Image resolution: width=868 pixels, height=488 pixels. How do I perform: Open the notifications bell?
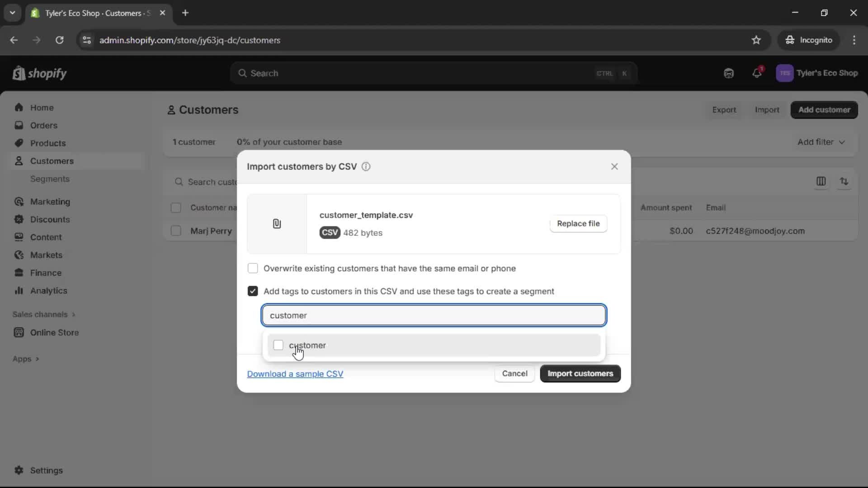(x=757, y=73)
